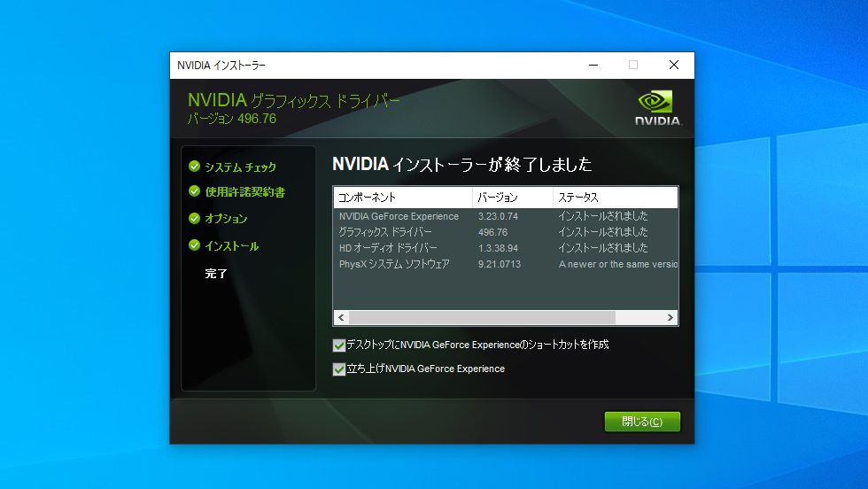Screen dimensions: 868x489
Task: Select the HD オーディオ ドライバー row
Action: pos(506,248)
